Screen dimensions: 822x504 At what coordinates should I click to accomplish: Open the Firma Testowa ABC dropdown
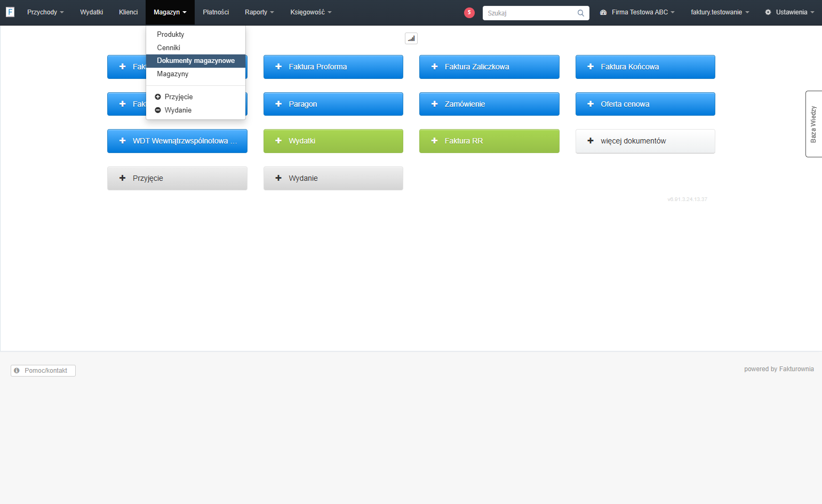tap(637, 12)
